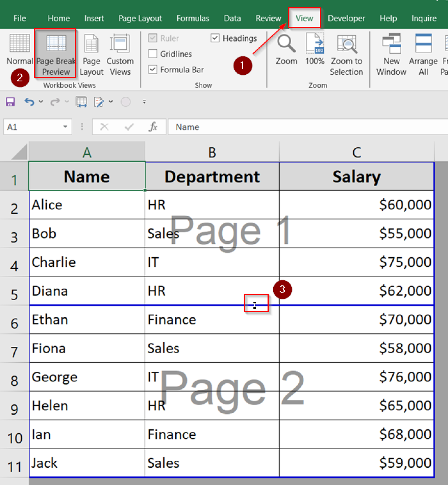
Task: Disable the Formula Bar checkbox
Action: click(153, 69)
